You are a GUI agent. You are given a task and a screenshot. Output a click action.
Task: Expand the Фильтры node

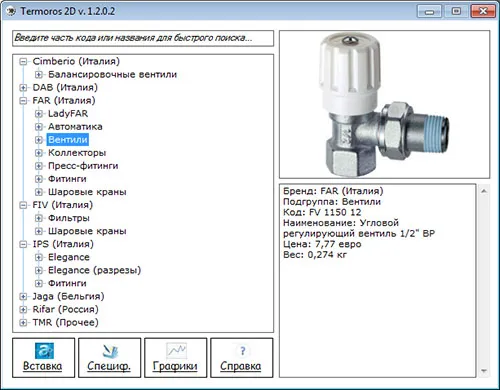pos(39,218)
